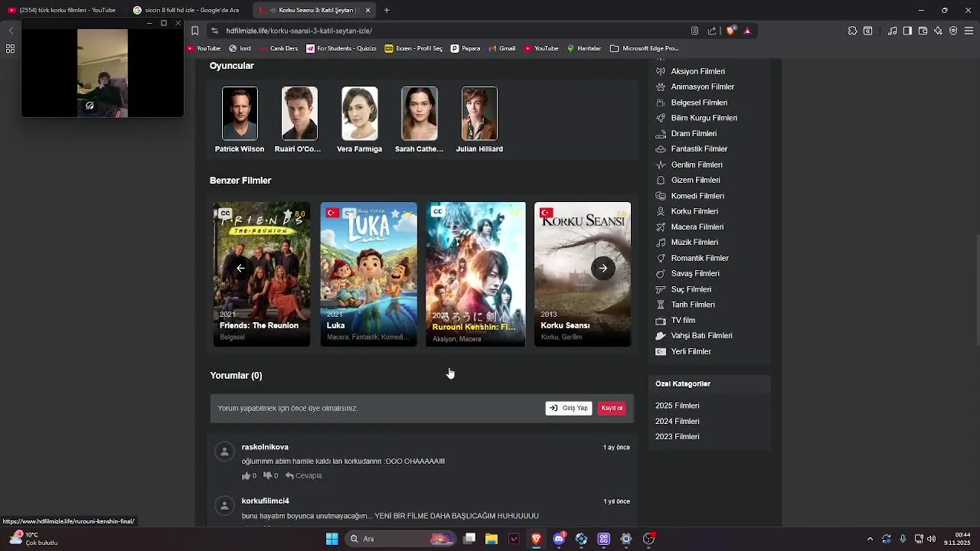Open Windows Start menu
Image resolution: width=980 pixels, height=551 pixels.
[332, 539]
